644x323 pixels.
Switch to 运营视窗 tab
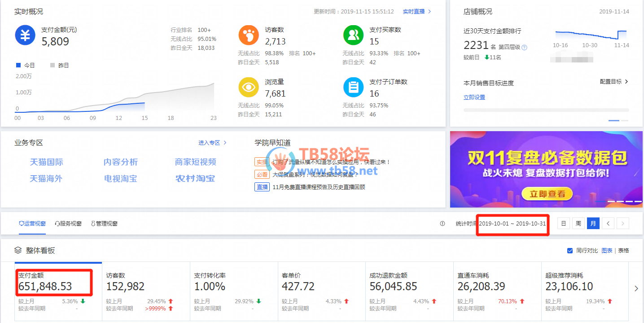(x=32, y=223)
